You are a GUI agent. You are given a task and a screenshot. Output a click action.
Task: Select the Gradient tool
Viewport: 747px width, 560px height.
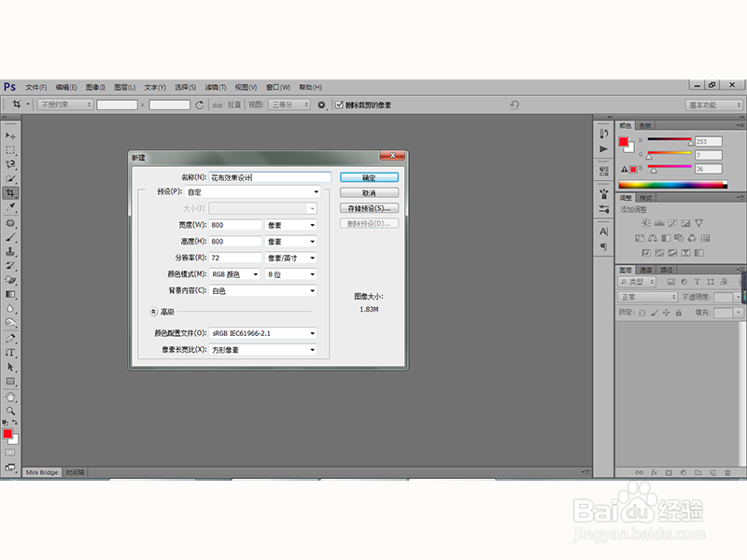(10, 294)
